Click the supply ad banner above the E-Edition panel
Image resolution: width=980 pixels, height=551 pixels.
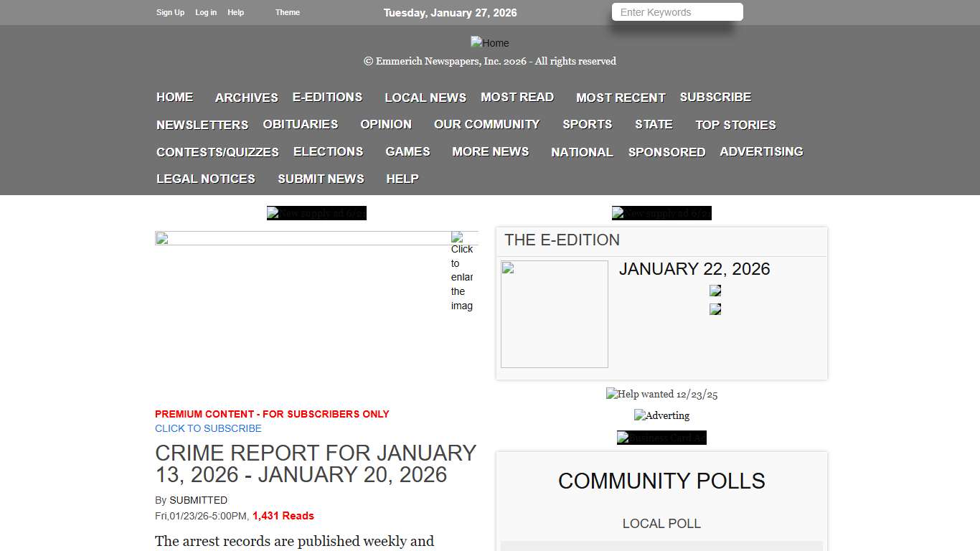tap(661, 213)
